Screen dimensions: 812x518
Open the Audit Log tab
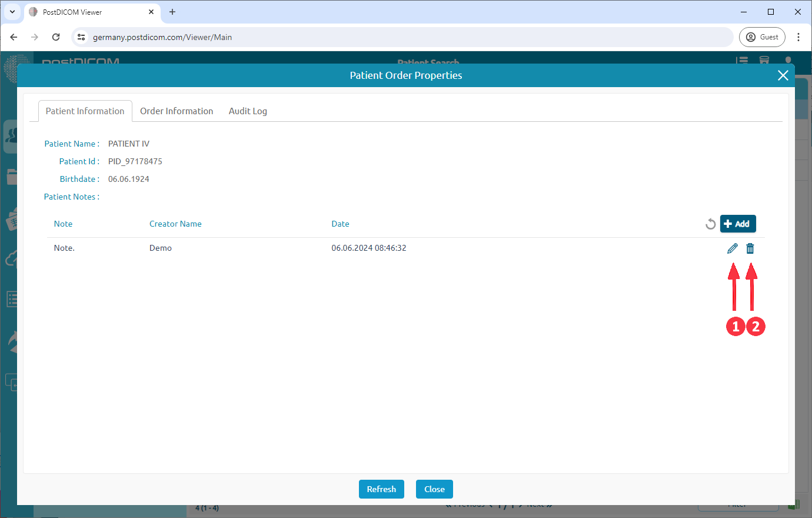click(248, 111)
